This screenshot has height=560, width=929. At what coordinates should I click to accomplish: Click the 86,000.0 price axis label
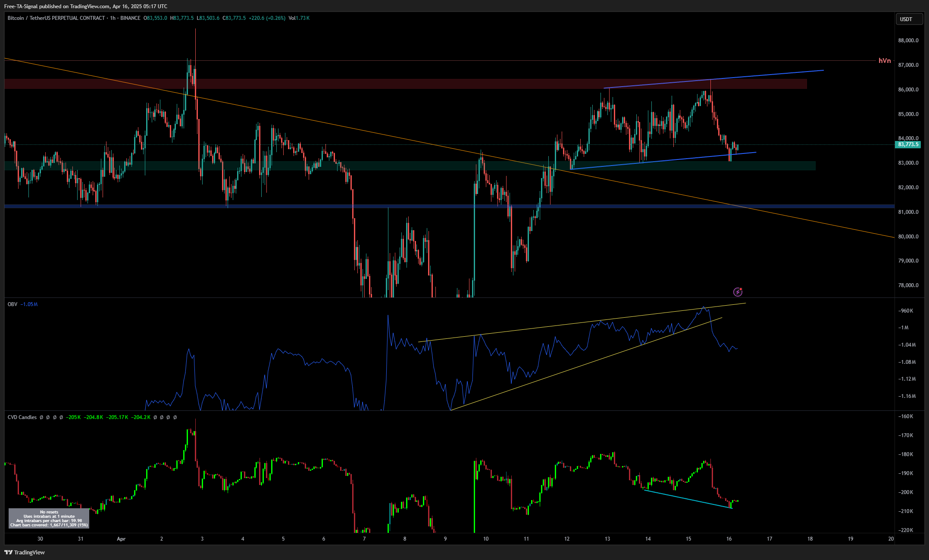[x=908, y=90]
